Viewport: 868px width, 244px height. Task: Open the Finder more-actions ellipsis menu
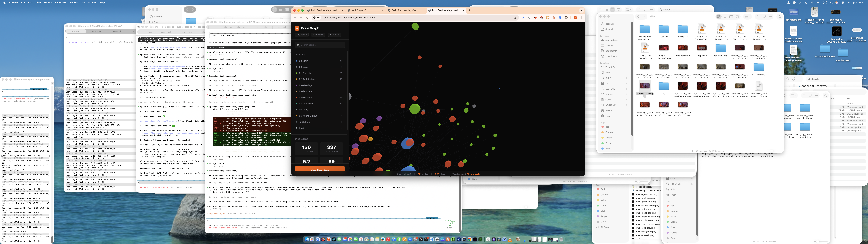pos(771,16)
